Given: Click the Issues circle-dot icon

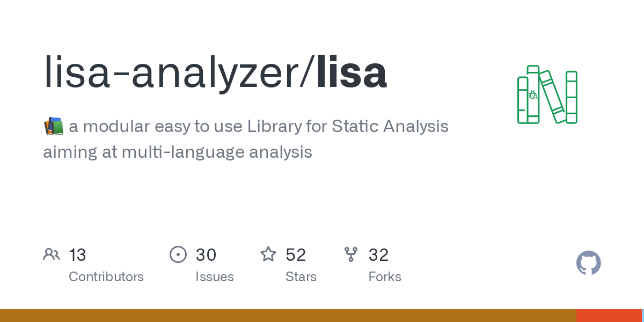Looking at the screenshot, I should (x=178, y=254).
